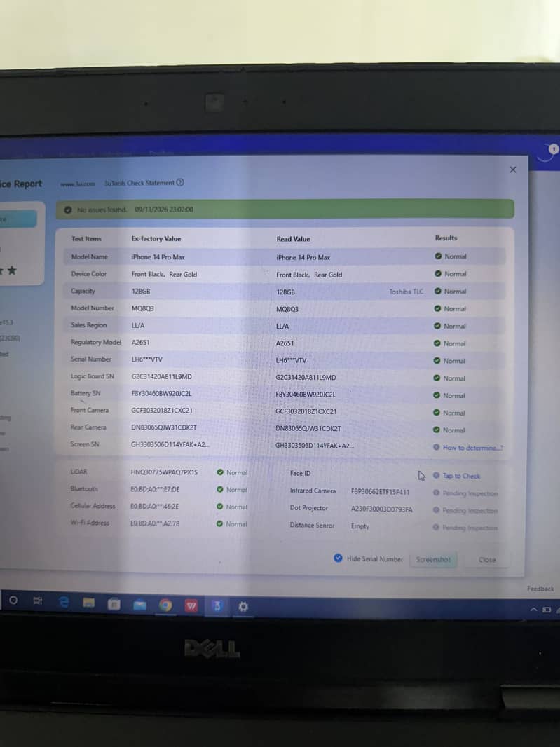Select Screen SN ex-factory value GH3303506D114YFAK

tap(170, 444)
